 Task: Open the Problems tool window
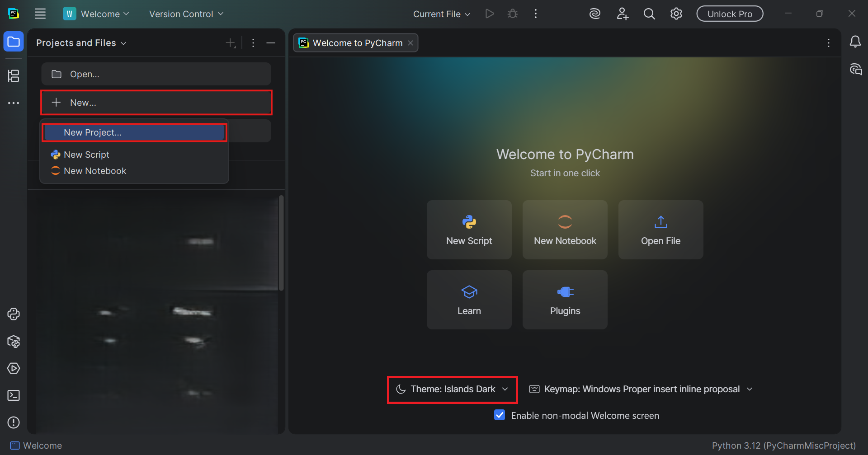pyautogui.click(x=14, y=422)
